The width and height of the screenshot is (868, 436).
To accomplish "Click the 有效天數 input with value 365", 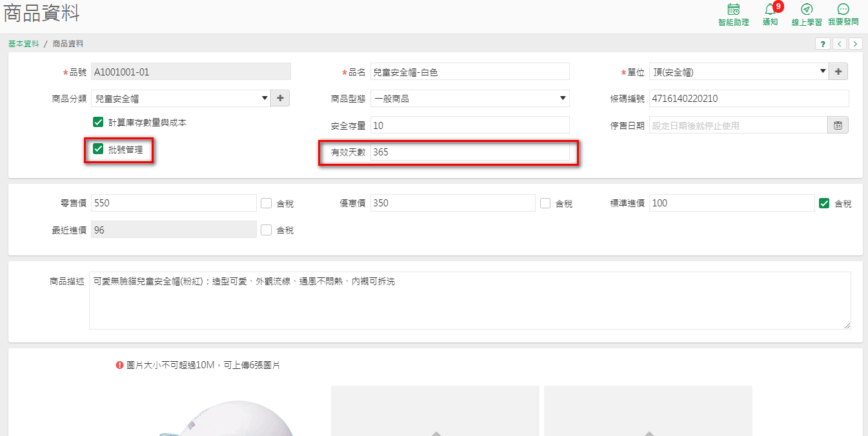I will pos(470,152).
